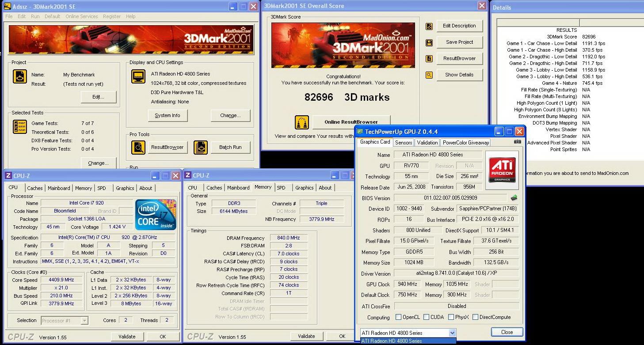Switch to Caches tab in left CPU-Z window
The image size is (644, 345).
tap(35, 188)
